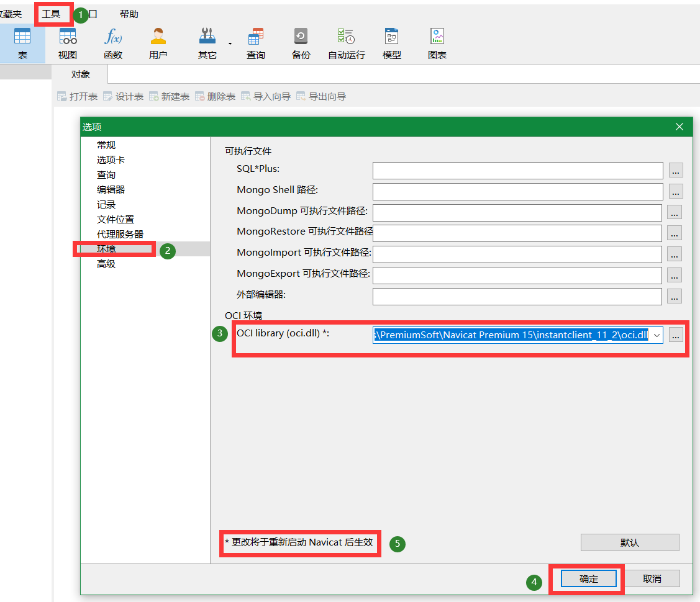The image size is (700, 602).
Task: Close the 选项 dialog
Action: click(680, 127)
